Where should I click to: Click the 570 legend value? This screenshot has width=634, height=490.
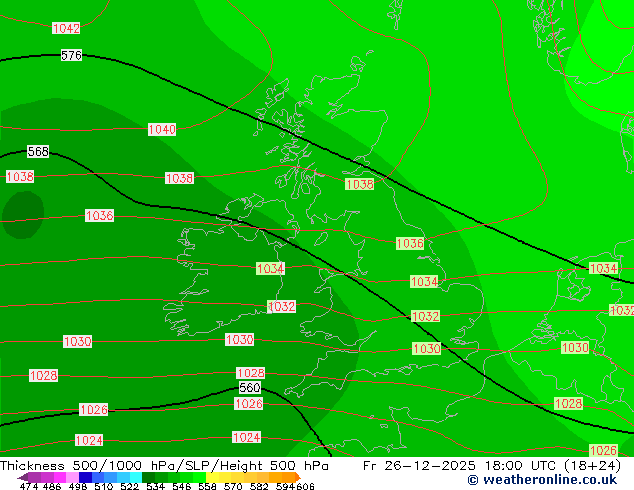coord(233,486)
